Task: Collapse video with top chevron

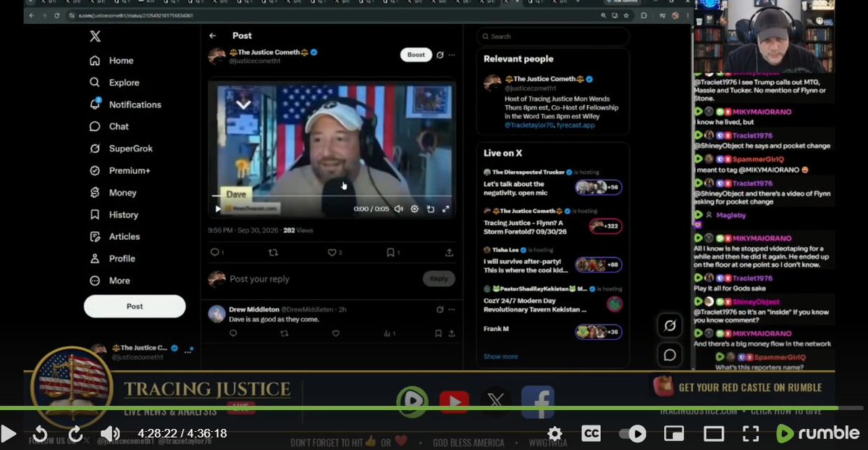Action: [243, 105]
